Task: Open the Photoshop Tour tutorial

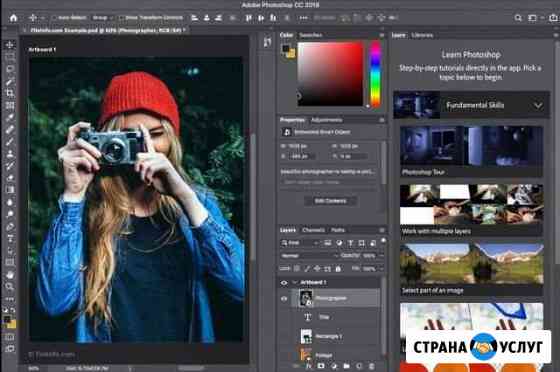Action: [471, 151]
